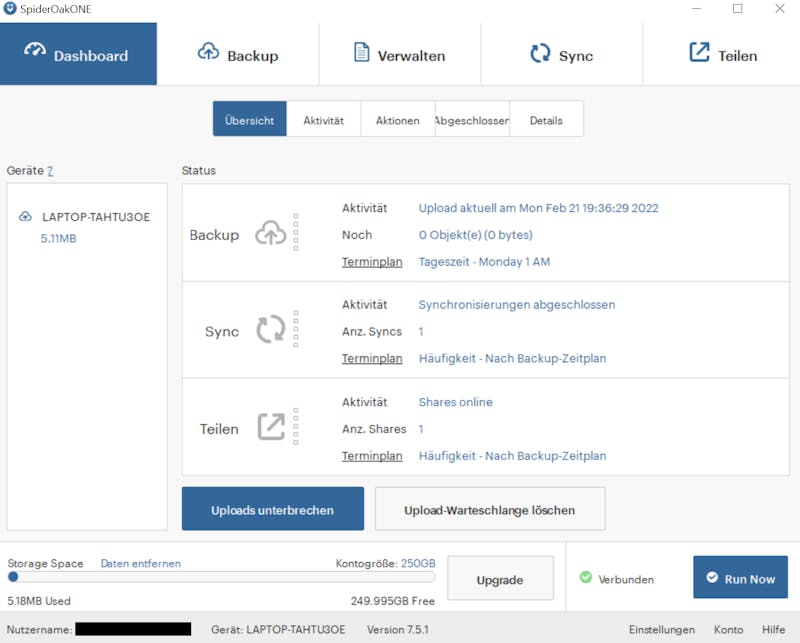The image size is (800, 643).
Task: Click Tageszeit - Monday 1 AM schedule link
Action: 484,262
